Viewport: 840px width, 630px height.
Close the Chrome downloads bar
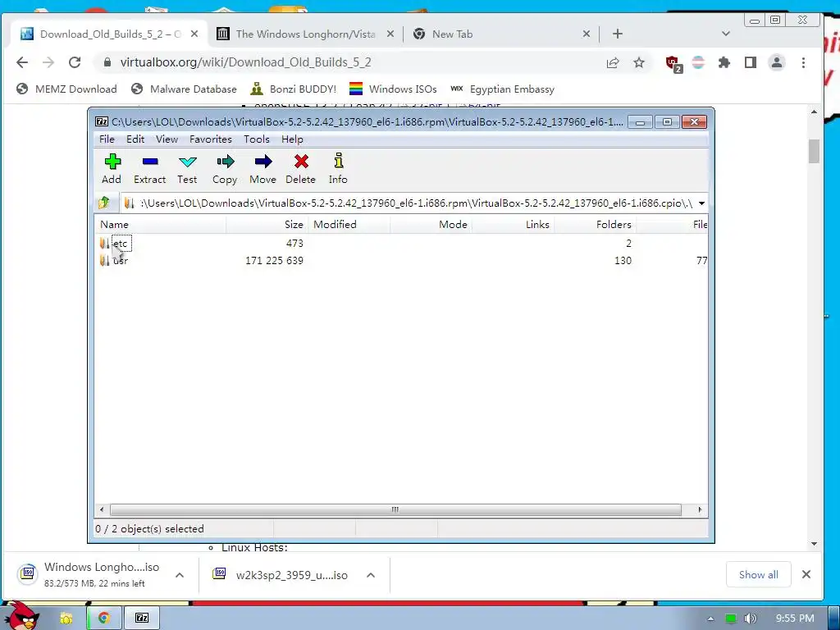806,574
